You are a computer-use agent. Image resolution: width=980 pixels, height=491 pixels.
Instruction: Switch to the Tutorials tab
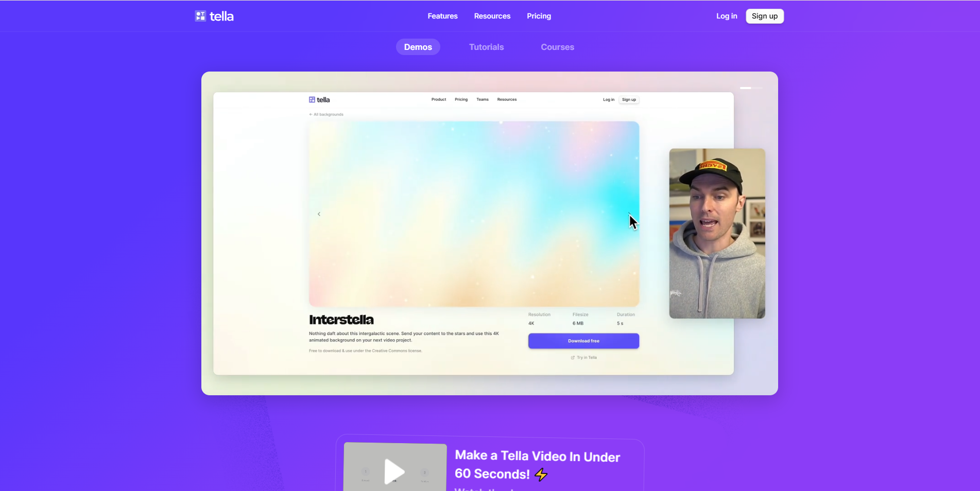[x=486, y=47]
